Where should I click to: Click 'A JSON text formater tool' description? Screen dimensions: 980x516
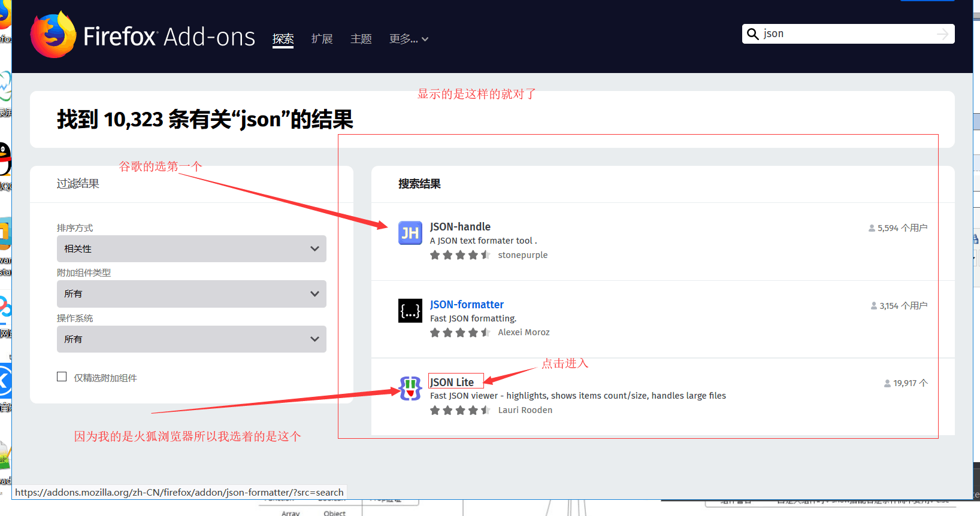point(483,241)
